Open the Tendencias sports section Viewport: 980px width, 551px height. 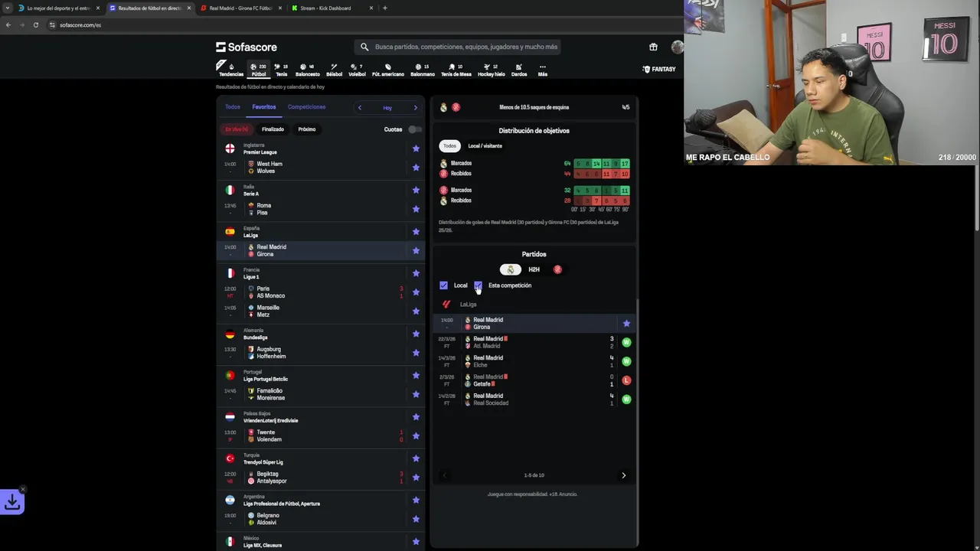[x=230, y=70]
